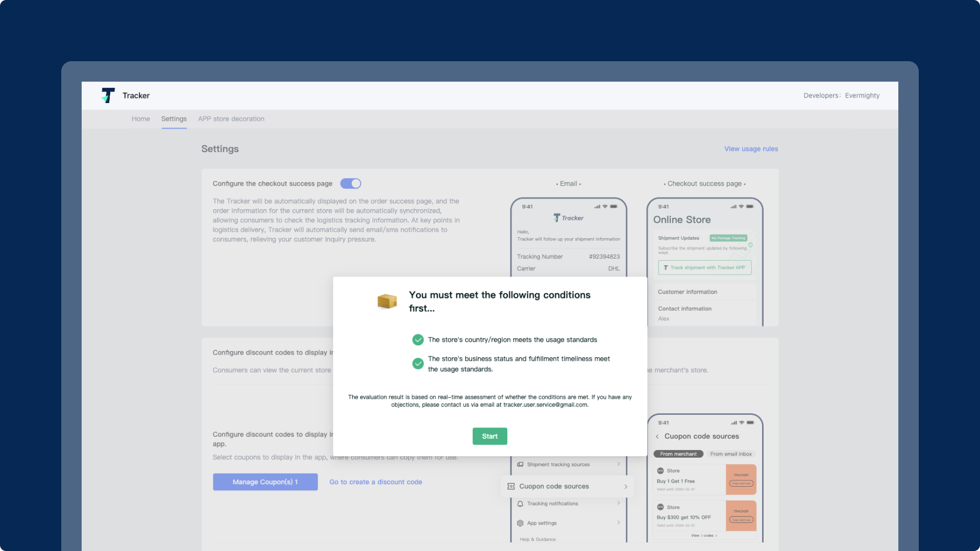This screenshot has width=980, height=551.
Task: Switch to APP store decoration tab
Action: (231, 119)
